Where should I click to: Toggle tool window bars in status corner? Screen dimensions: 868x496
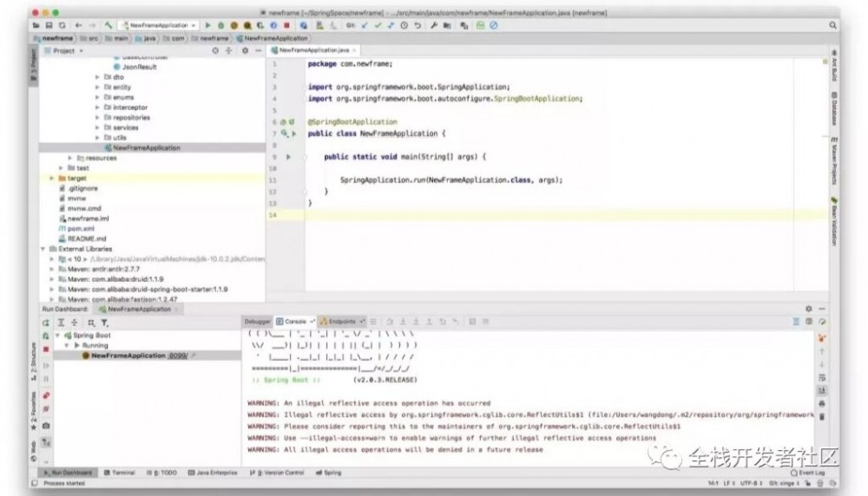click(35, 483)
